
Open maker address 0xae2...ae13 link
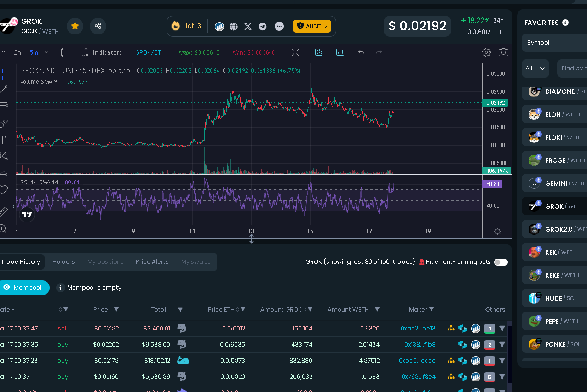tap(418, 329)
